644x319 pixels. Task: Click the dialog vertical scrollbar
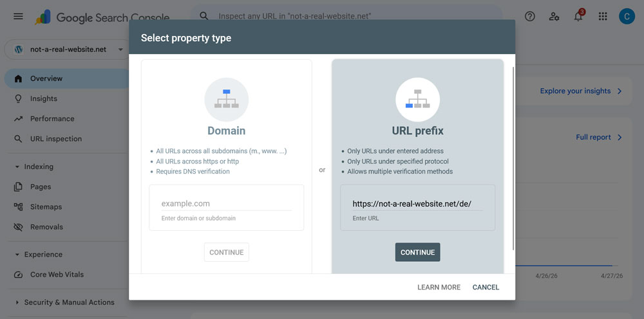(513, 158)
